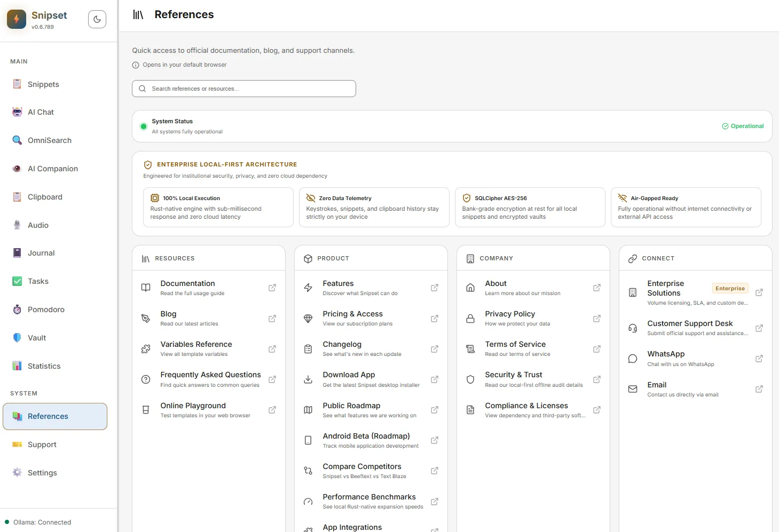Image resolution: width=779 pixels, height=532 pixels.
Task: Toggle dark mode with moon icon
Action: click(97, 19)
